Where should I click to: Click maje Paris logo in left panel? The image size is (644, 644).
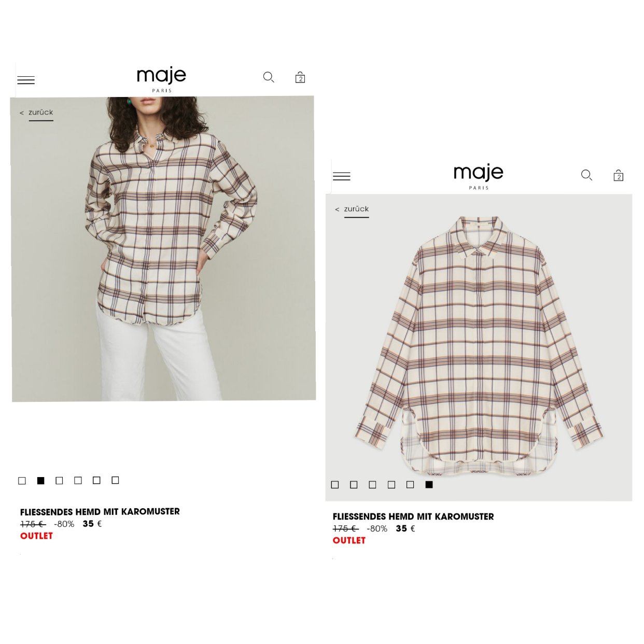coord(161,79)
